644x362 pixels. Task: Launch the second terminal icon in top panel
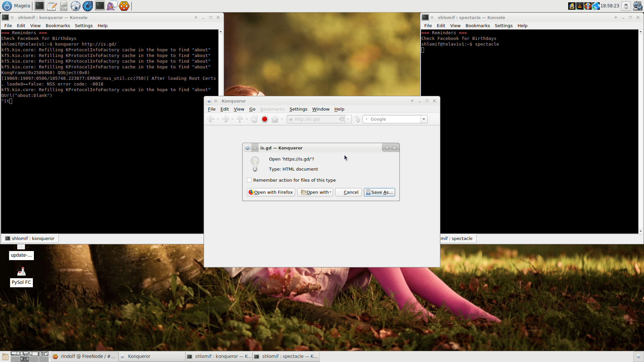100,6
